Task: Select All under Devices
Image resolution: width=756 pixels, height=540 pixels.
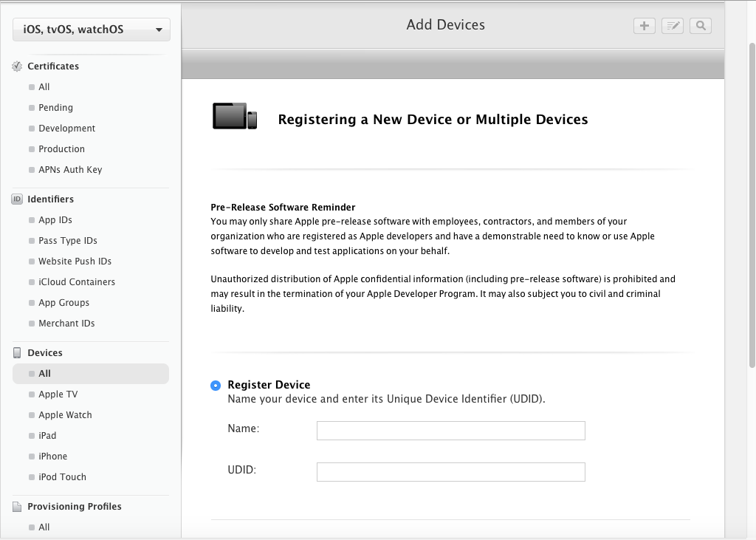Action: pos(91,374)
